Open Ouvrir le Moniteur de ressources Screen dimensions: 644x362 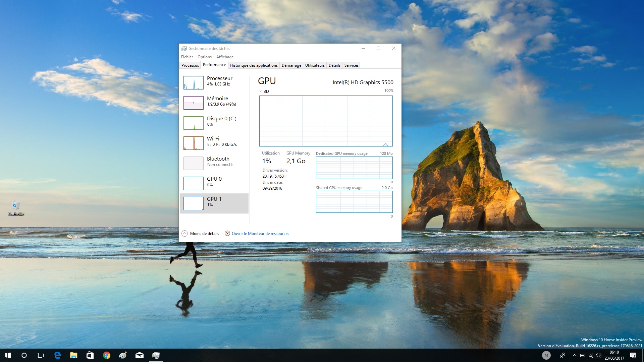point(261,233)
